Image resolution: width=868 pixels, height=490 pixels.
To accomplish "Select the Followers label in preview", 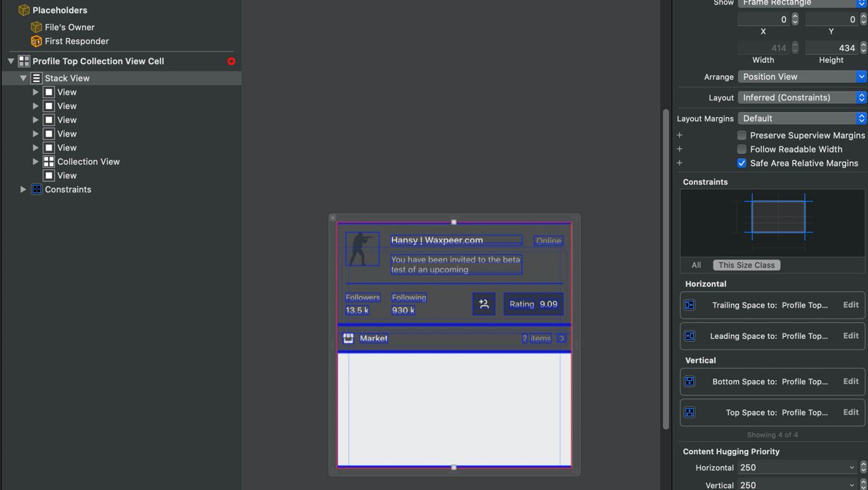I will [363, 298].
